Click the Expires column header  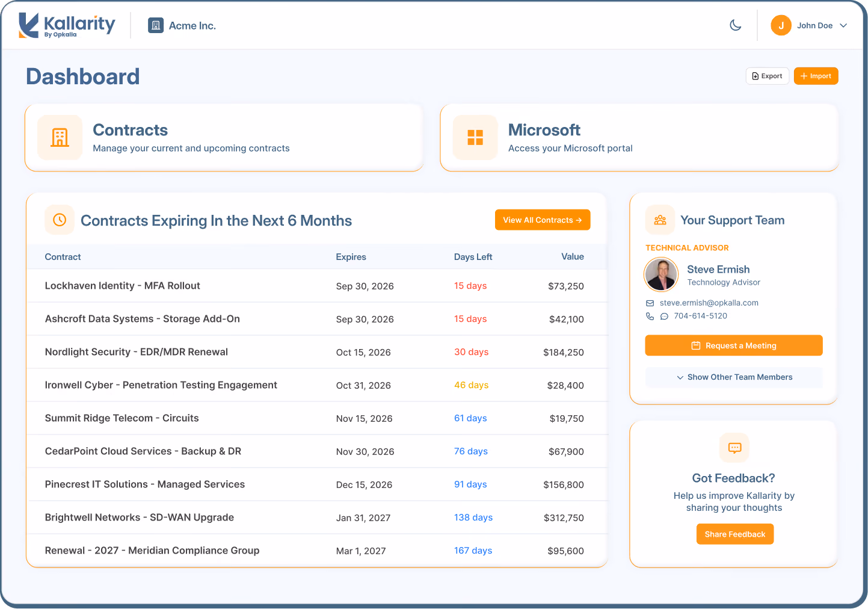[351, 257]
